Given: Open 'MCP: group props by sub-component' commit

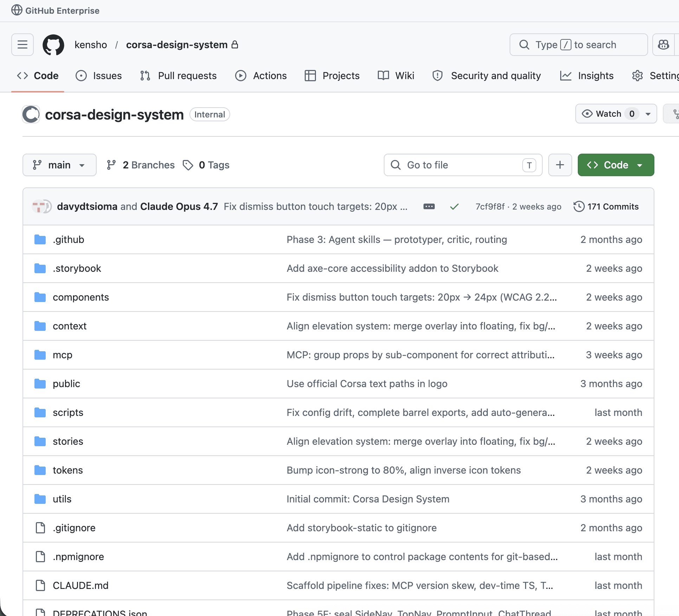Looking at the screenshot, I should (421, 355).
